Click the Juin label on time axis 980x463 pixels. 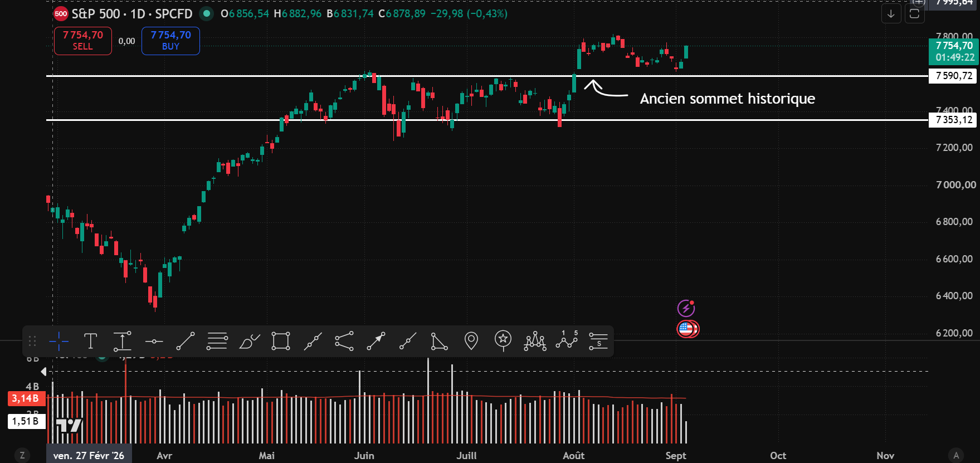click(364, 455)
